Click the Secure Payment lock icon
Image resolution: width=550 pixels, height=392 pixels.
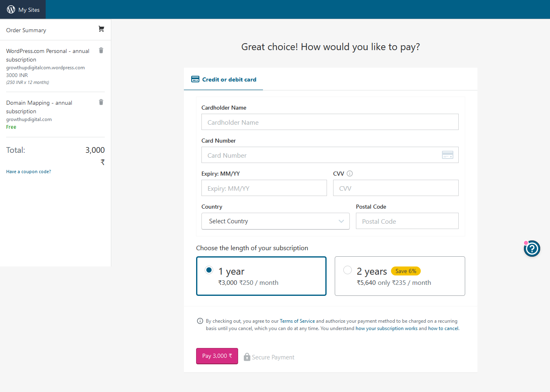pyautogui.click(x=247, y=357)
